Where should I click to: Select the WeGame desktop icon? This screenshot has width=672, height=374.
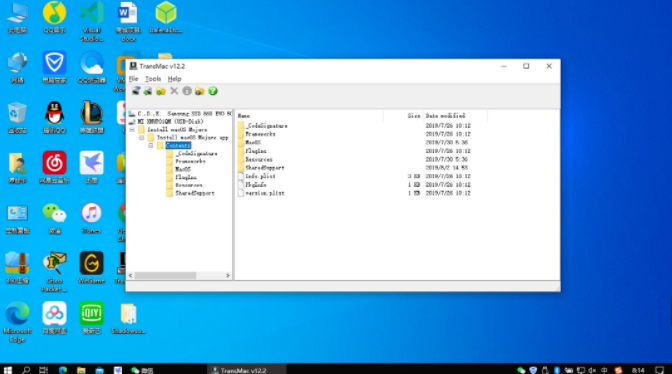coord(92,268)
